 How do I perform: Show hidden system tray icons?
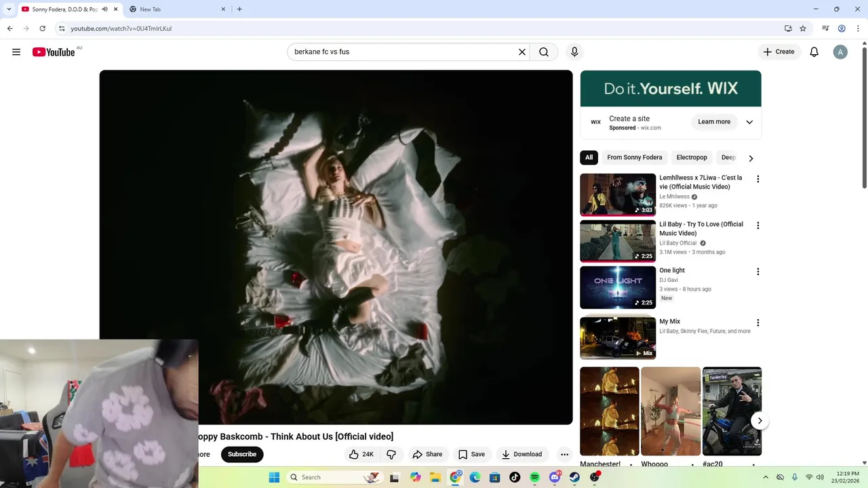click(x=765, y=477)
